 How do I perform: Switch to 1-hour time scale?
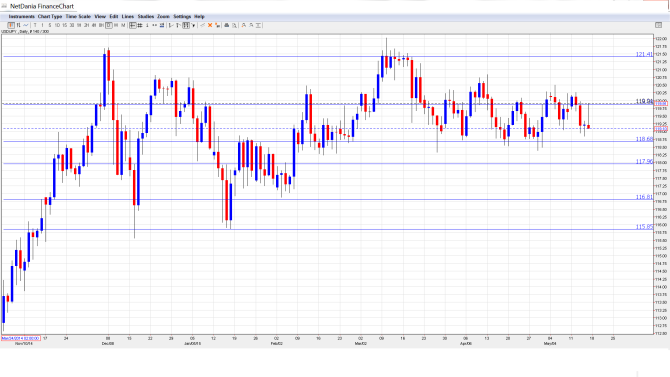tap(79, 25)
